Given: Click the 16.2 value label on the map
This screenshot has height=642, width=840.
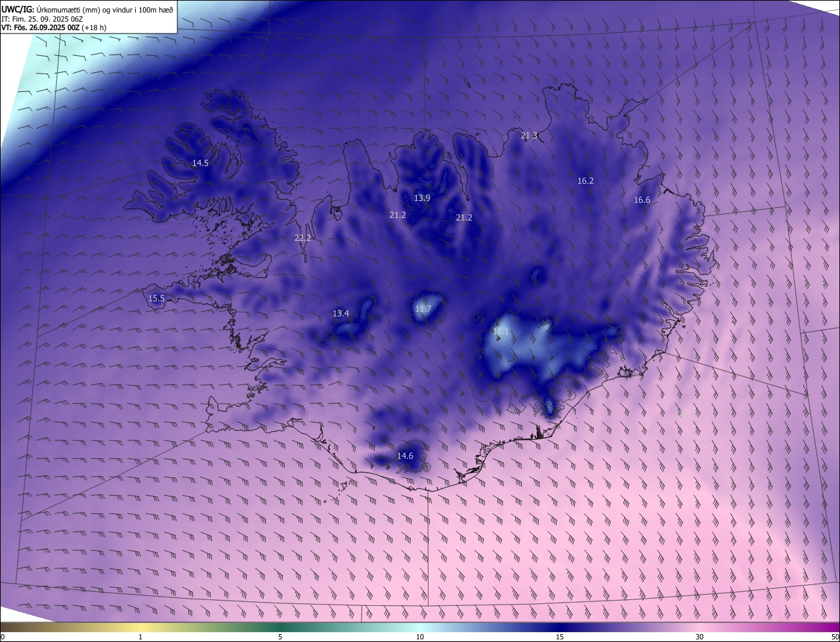Looking at the screenshot, I should point(585,181).
